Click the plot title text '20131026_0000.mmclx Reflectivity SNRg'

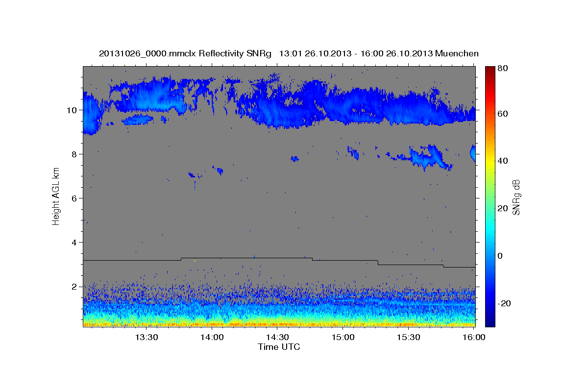pyautogui.click(x=185, y=53)
